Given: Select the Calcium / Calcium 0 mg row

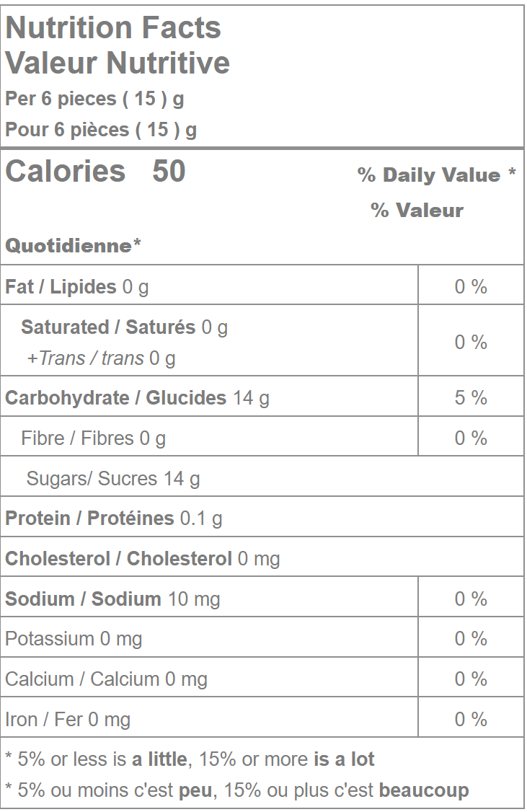Looking at the screenshot, I should pos(106,679).
